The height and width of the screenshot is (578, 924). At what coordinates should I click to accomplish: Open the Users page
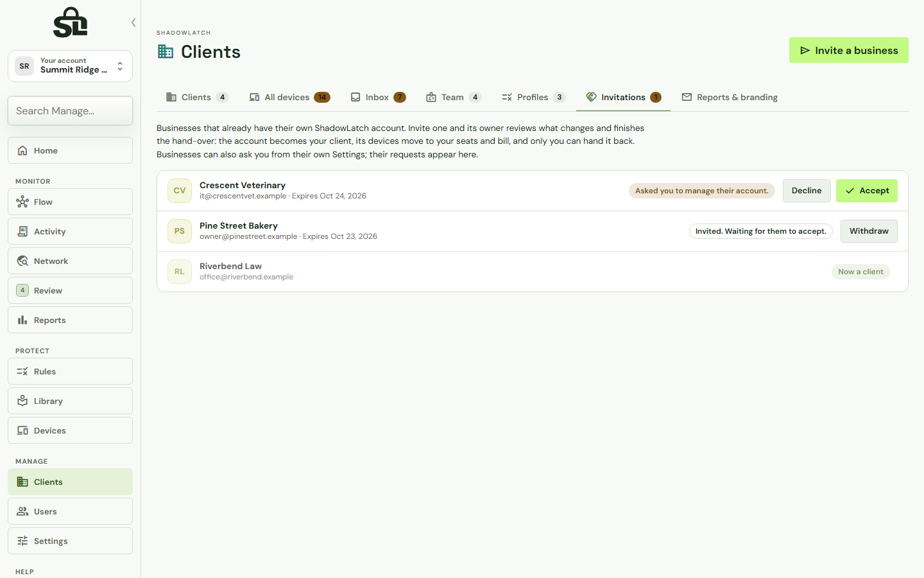point(71,511)
